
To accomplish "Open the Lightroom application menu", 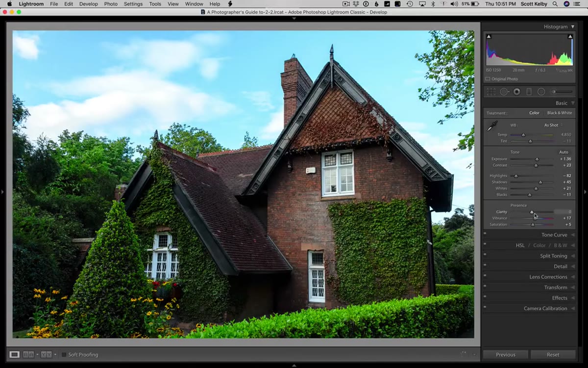I will [x=31, y=4].
